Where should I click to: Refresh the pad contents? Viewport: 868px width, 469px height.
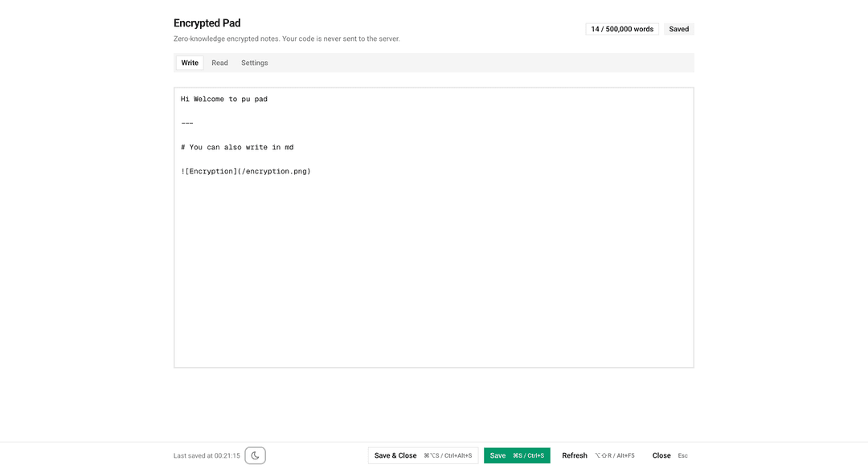pyautogui.click(x=575, y=455)
